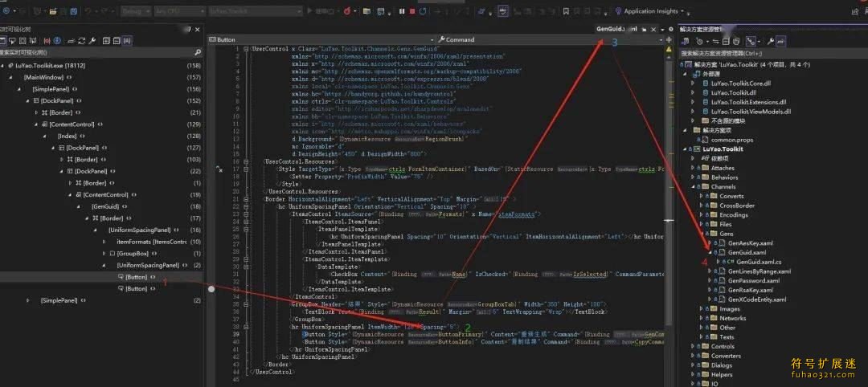Click the sync with active document icon
868x387 pixels.
tap(715, 42)
